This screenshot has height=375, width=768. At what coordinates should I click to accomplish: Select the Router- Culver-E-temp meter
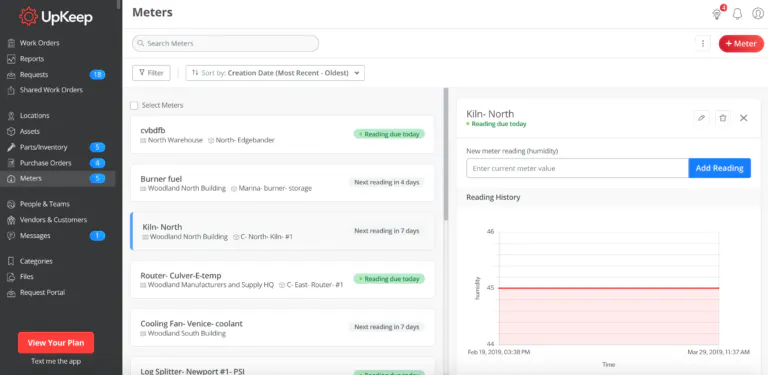pyautogui.click(x=282, y=280)
